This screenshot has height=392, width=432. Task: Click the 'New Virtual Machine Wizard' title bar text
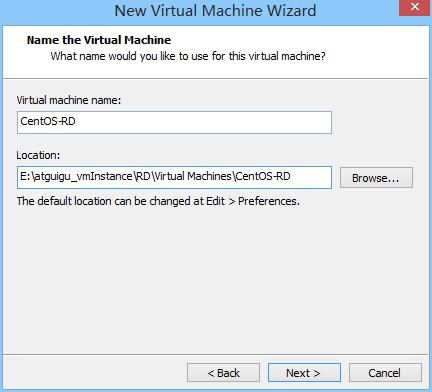point(215,11)
